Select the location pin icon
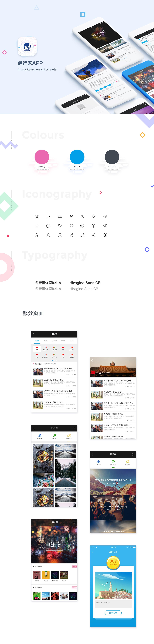The height and width of the screenshot is (644, 154). click(71, 217)
